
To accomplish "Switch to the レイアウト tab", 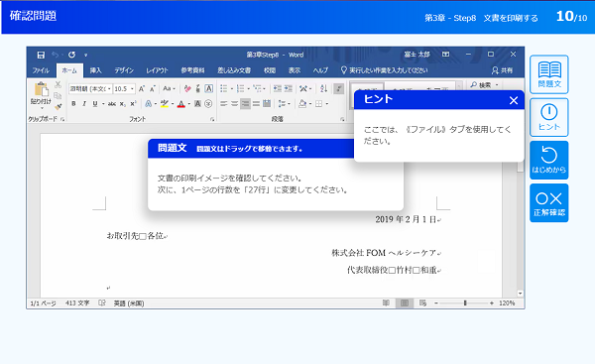I will 157,70.
